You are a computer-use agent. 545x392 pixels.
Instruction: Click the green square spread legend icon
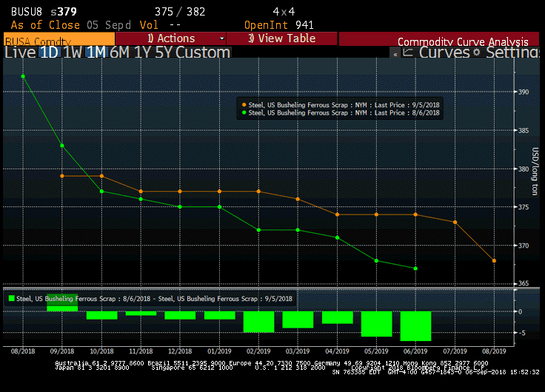pos(10,299)
